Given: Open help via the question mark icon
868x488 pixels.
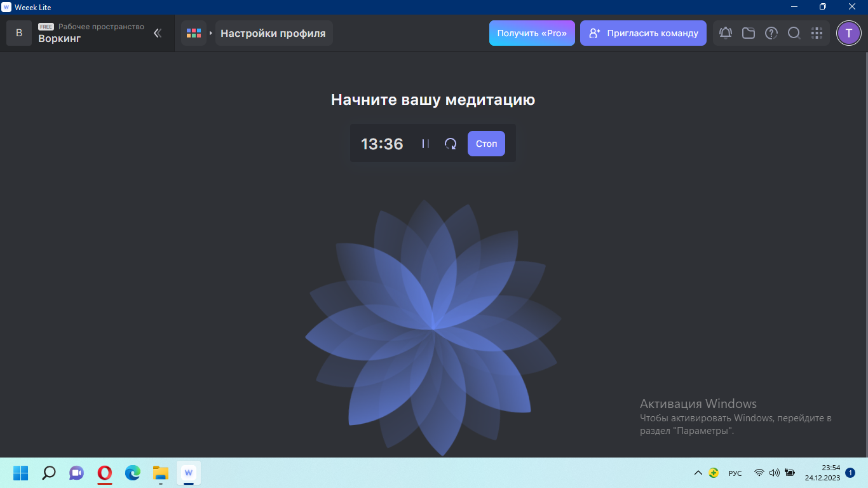Looking at the screenshot, I should click(x=771, y=32).
